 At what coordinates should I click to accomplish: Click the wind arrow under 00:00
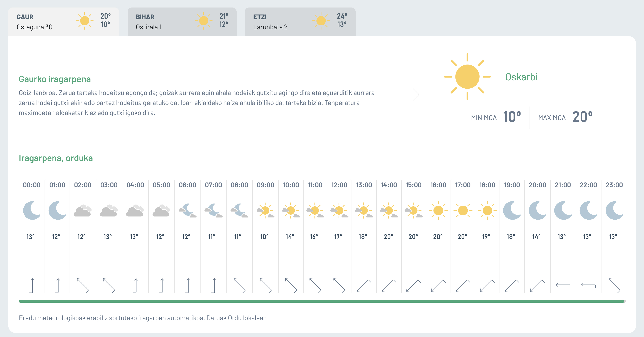31,286
